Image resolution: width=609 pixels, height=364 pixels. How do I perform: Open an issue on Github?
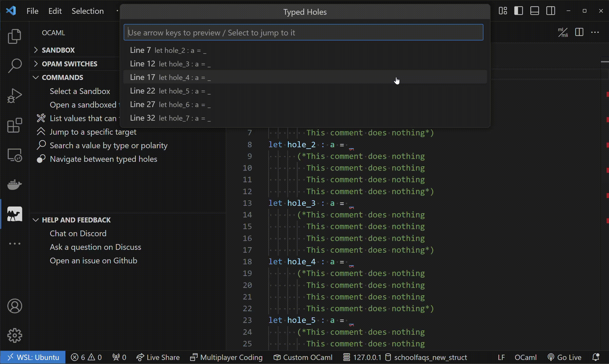tap(93, 261)
